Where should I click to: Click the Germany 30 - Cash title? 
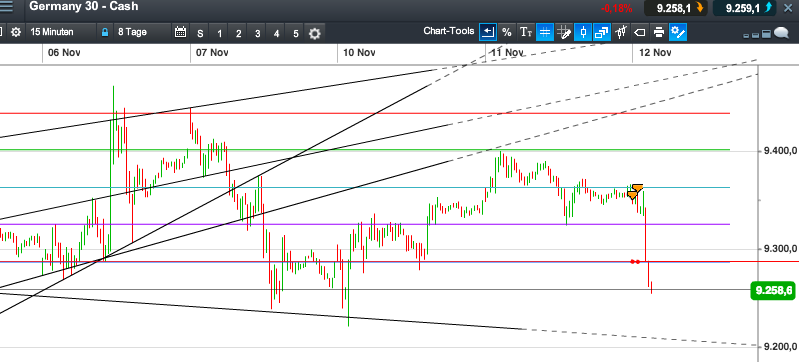[84, 7]
